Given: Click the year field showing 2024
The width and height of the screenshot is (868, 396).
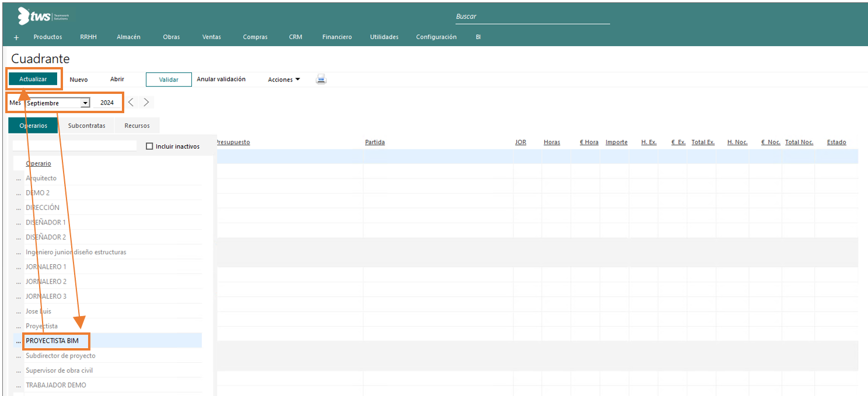Looking at the screenshot, I should [x=107, y=103].
